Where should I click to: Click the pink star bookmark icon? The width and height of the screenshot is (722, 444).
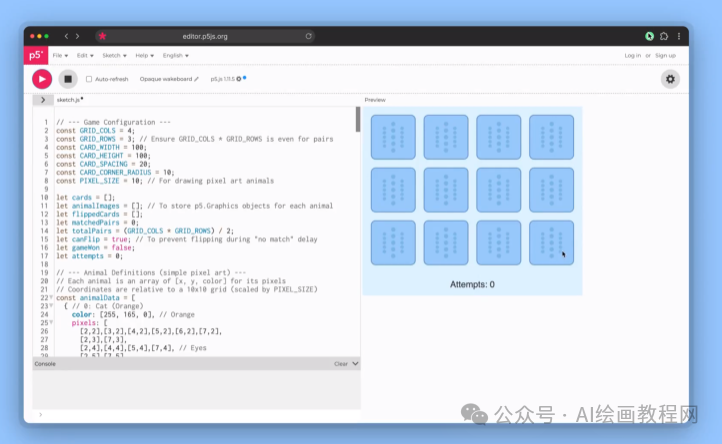pos(102,36)
